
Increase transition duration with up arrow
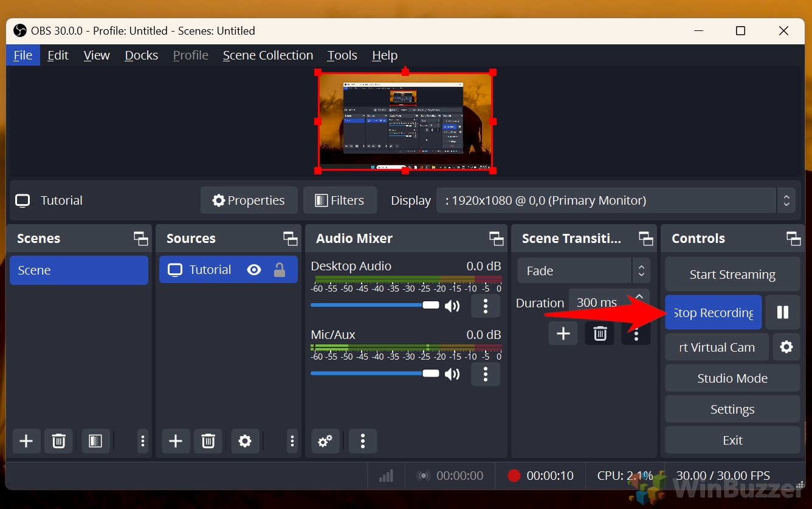pos(639,296)
